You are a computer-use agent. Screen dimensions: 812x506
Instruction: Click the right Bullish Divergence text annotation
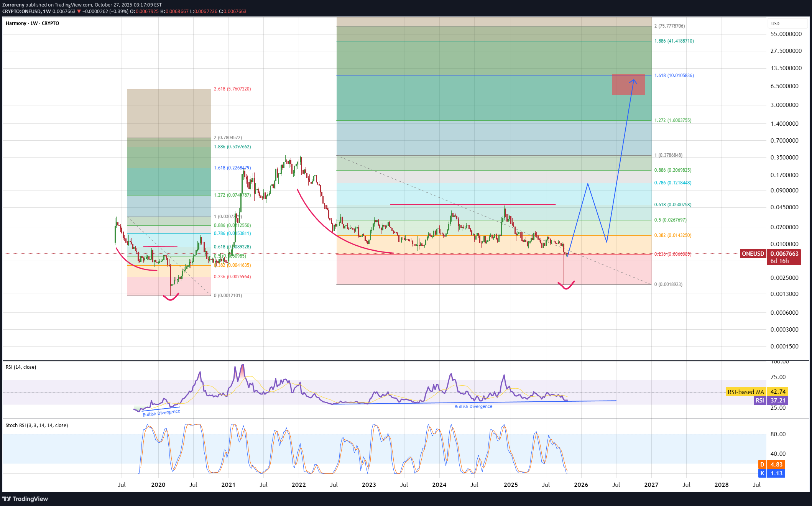[473, 407]
